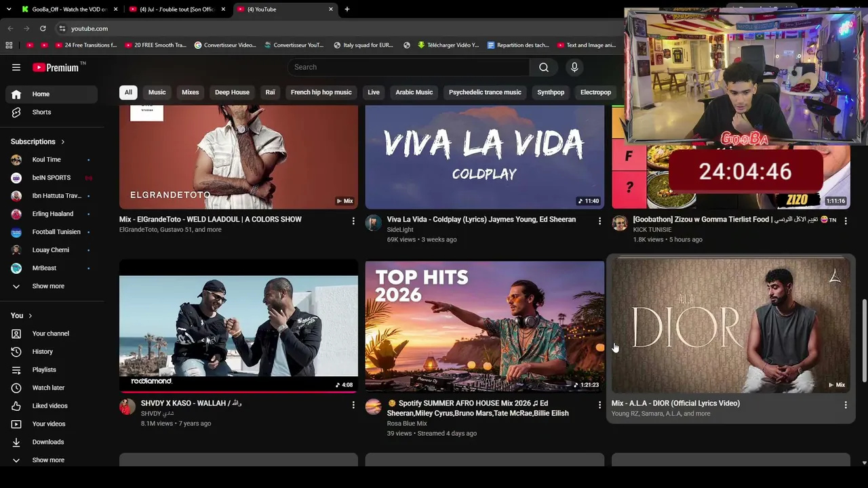
Task: Open Shorts icon in the sidebar
Action: click(16, 112)
